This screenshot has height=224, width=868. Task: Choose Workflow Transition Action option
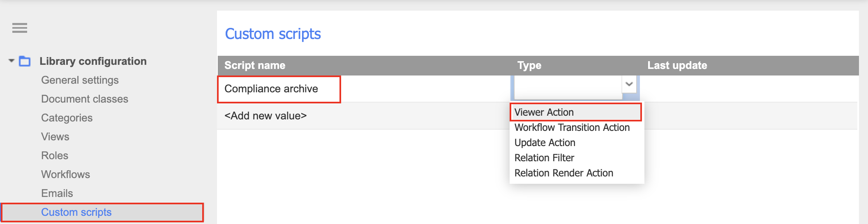(572, 128)
